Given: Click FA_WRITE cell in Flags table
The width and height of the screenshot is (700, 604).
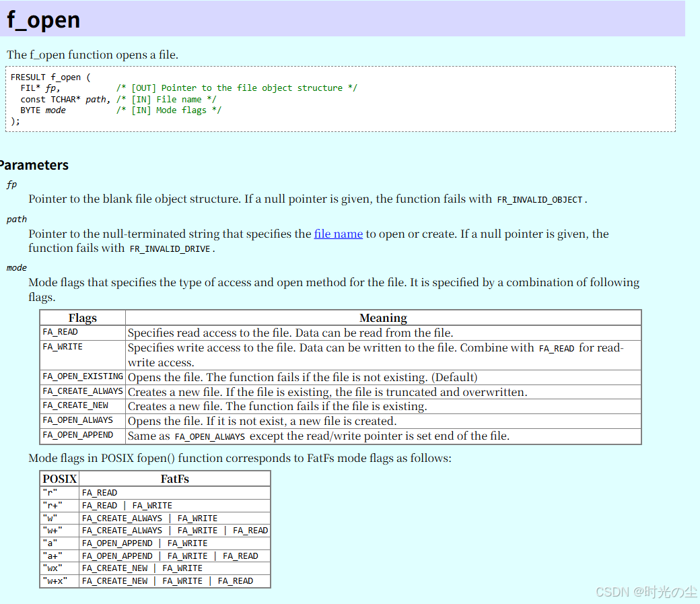Looking at the screenshot, I should pyautogui.click(x=83, y=355).
